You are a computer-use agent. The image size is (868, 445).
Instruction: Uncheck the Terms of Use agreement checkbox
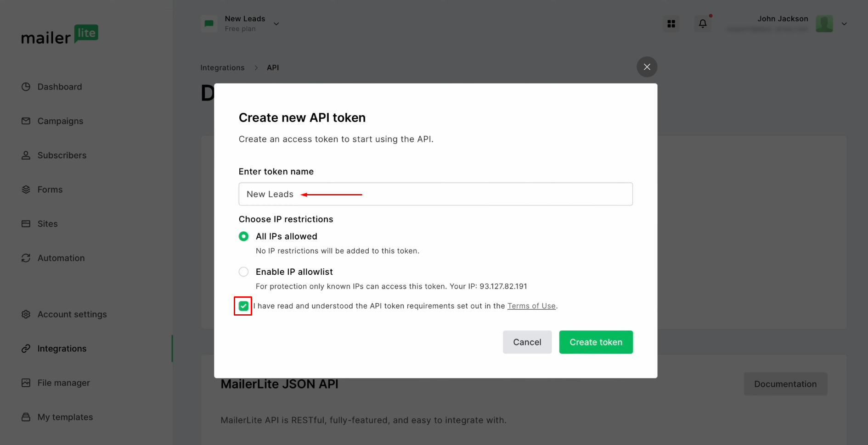(x=243, y=306)
